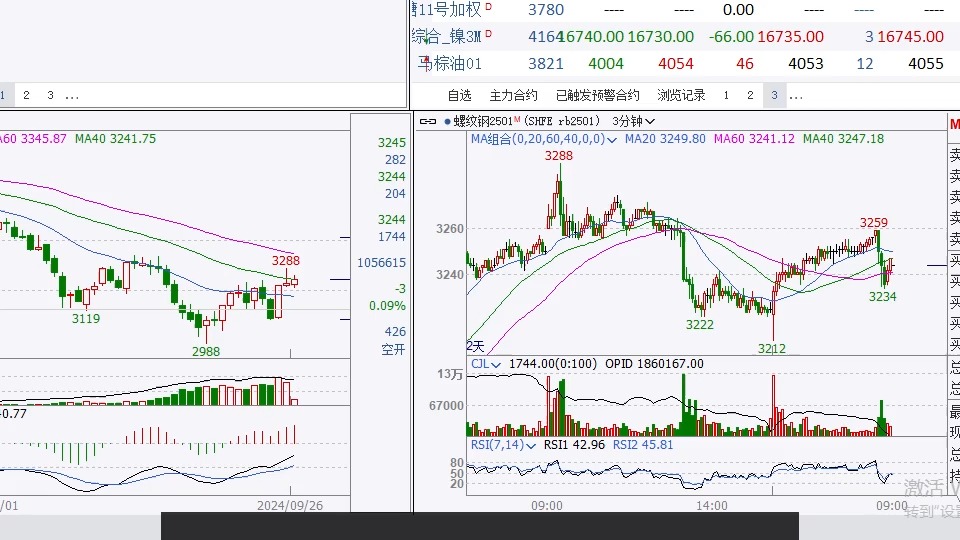Click the 2天 label on the chart
This screenshot has height=540, width=960.
(x=476, y=345)
